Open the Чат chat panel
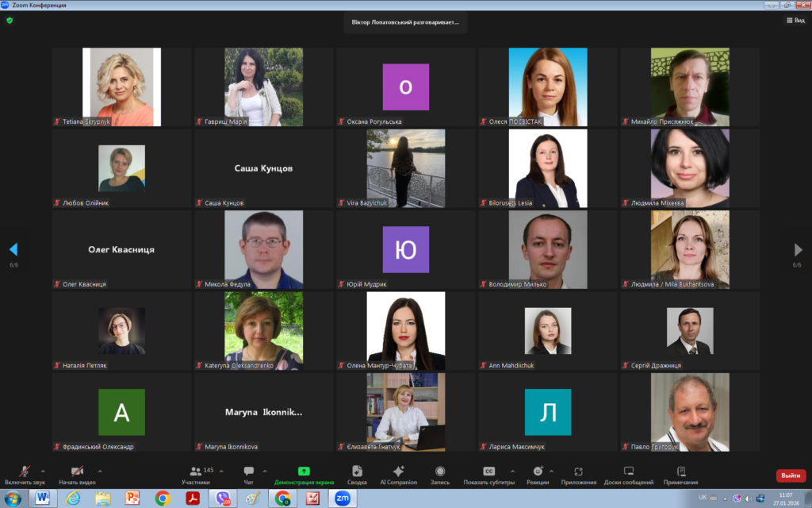This screenshot has width=812, height=508. point(249,471)
